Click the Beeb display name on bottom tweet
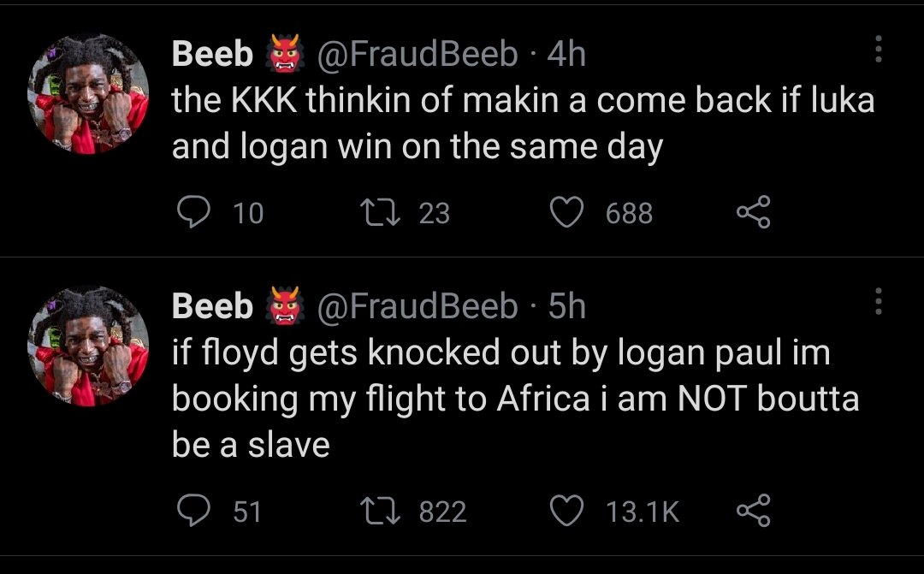The image size is (924, 574). coord(212,305)
